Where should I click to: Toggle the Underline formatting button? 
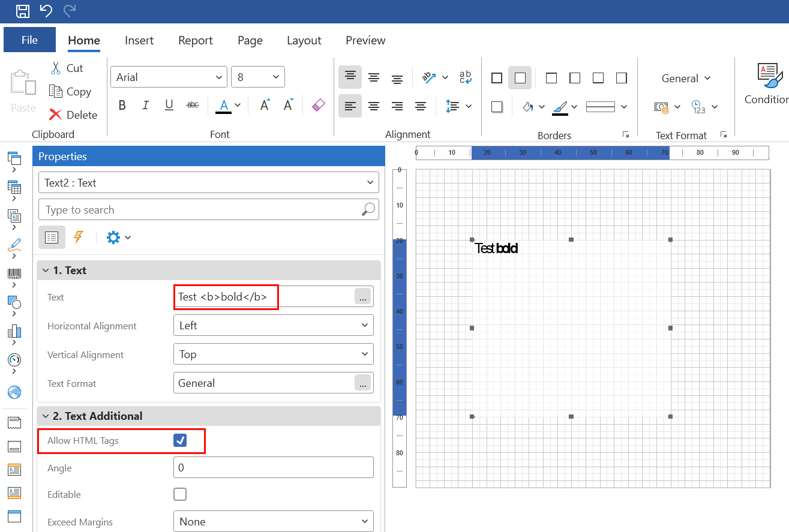pos(169,106)
